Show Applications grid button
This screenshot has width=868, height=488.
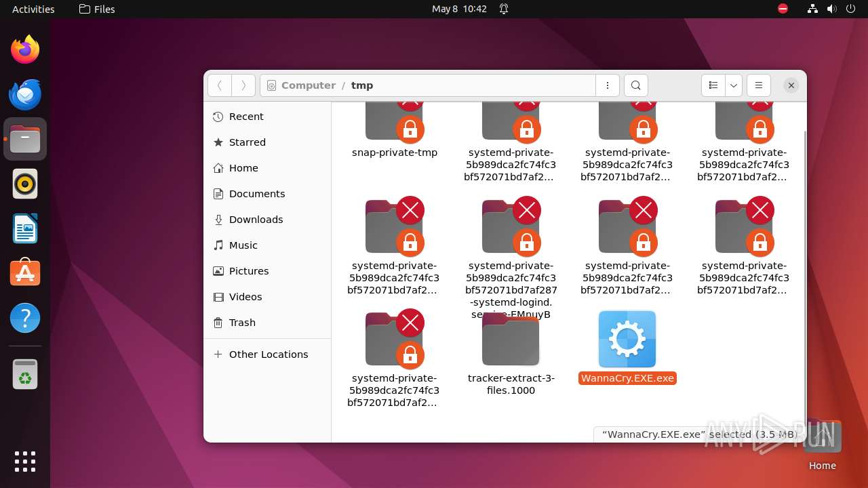pos(25,462)
